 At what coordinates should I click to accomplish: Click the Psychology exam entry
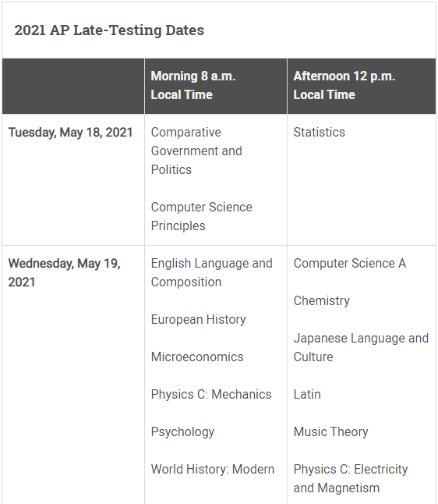(182, 432)
